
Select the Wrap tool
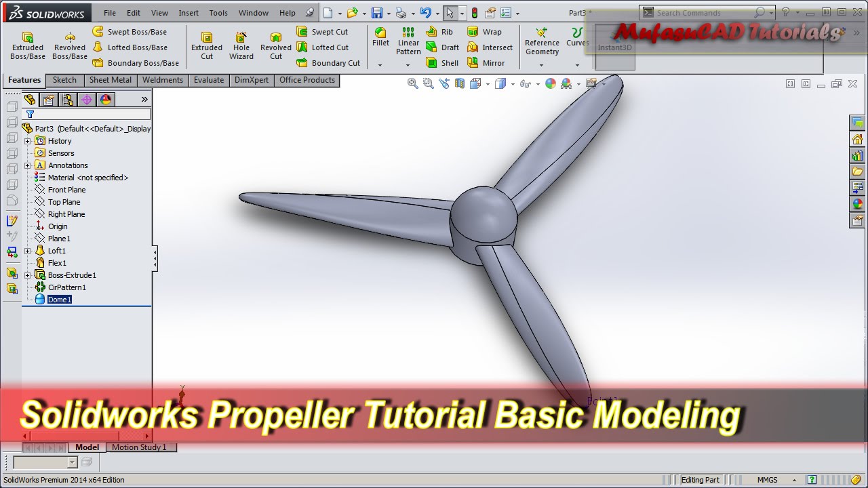click(x=484, y=32)
